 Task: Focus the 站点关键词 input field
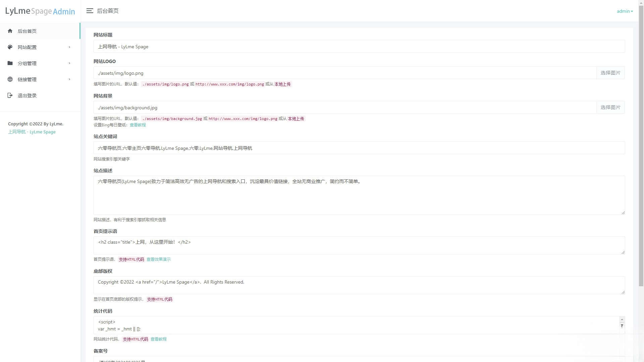click(359, 148)
